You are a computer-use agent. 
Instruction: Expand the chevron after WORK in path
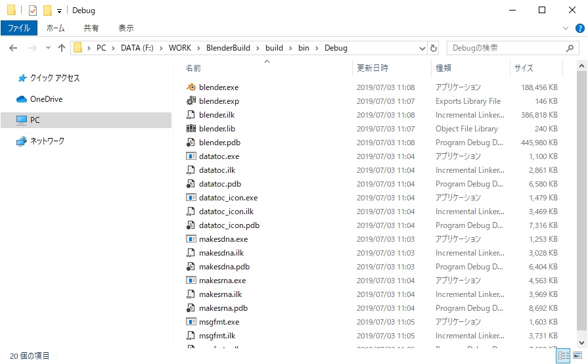tap(198, 48)
